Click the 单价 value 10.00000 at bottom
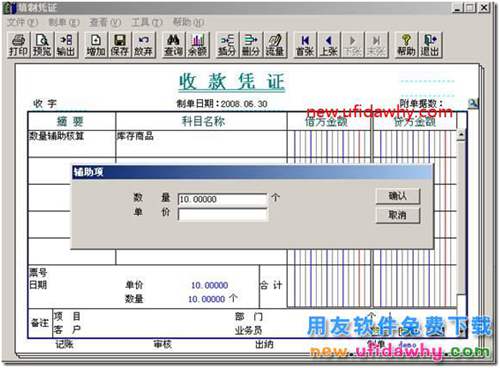The image size is (500, 368). click(x=210, y=285)
